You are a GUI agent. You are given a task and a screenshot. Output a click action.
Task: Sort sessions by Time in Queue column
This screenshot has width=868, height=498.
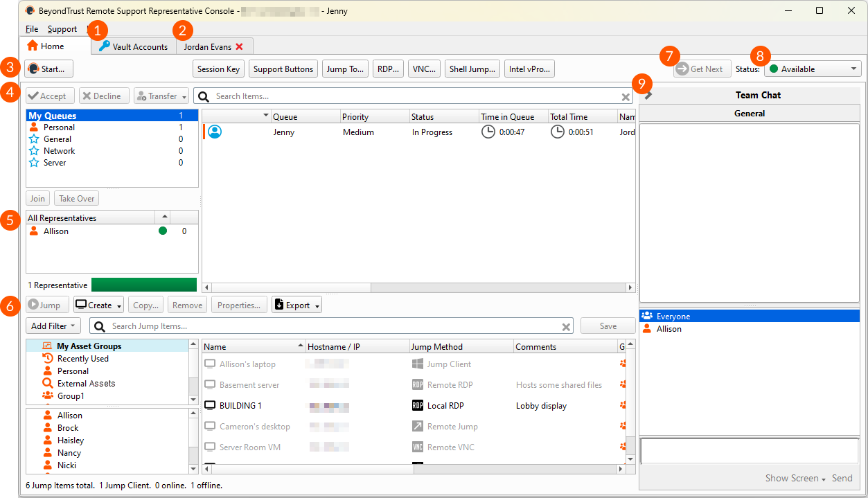513,117
